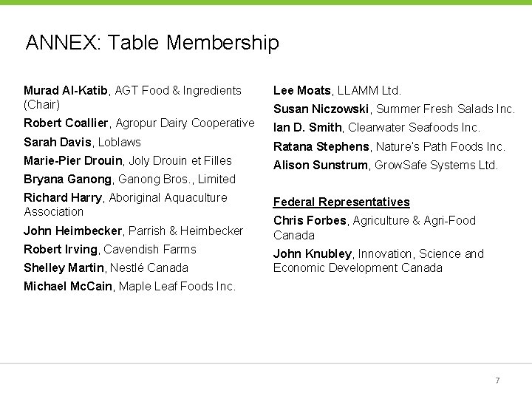Click Shelley Martin, Nestlé Canada line
The width and height of the screenshot is (532, 399).
[x=106, y=267]
